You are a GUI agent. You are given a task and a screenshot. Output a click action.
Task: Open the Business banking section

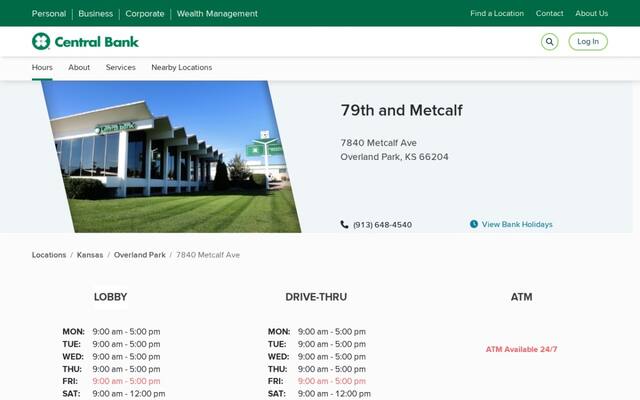click(x=96, y=13)
